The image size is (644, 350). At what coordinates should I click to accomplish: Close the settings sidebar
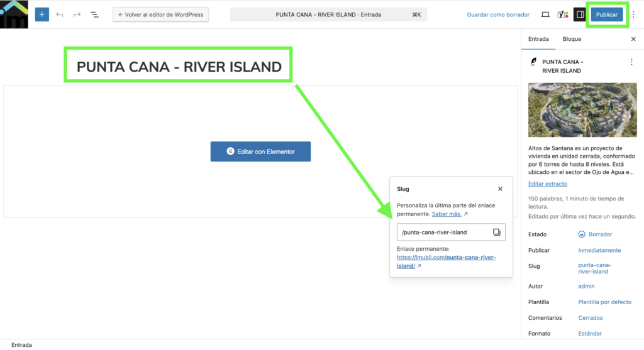[x=633, y=39]
